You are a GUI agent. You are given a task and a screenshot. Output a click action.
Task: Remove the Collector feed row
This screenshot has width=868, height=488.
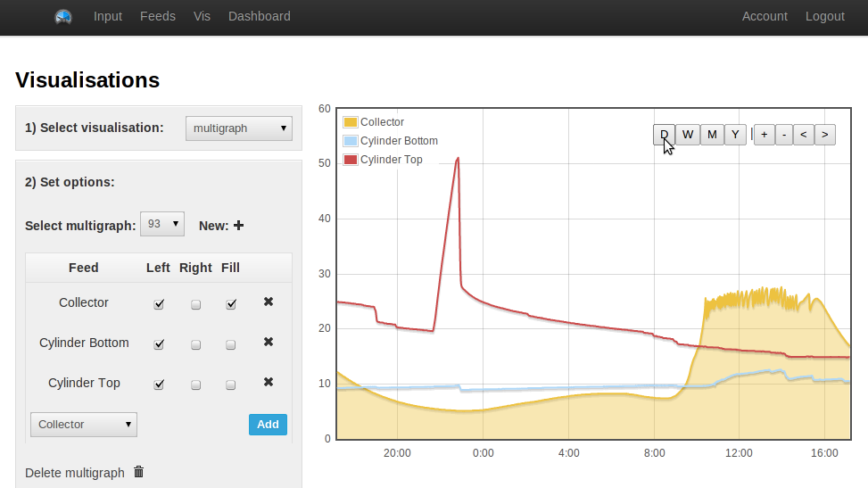click(269, 302)
